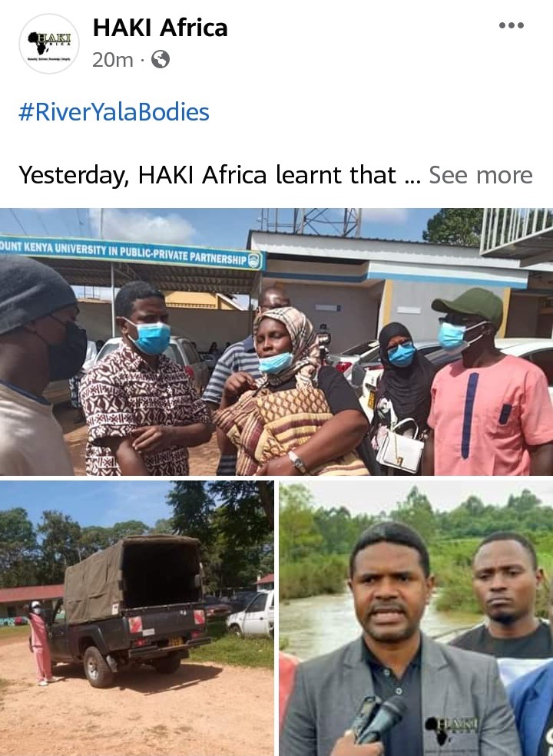Click the canvas-covered truck bed
The width and height of the screenshot is (553, 756).
[134, 578]
